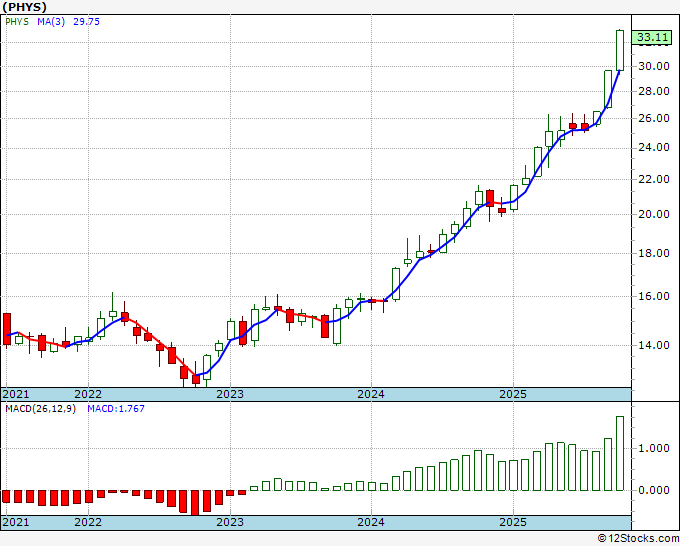Click the 18.00 price axis label
680x546 pixels.
(x=654, y=253)
